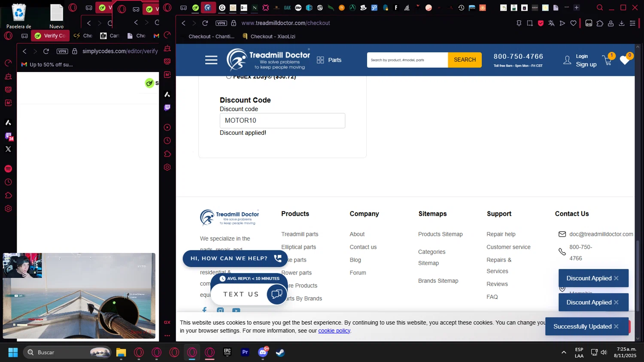Viewport: 644px width, 362px height.
Task: Open Spotify in left sidebar
Action: tap(8, 169)
